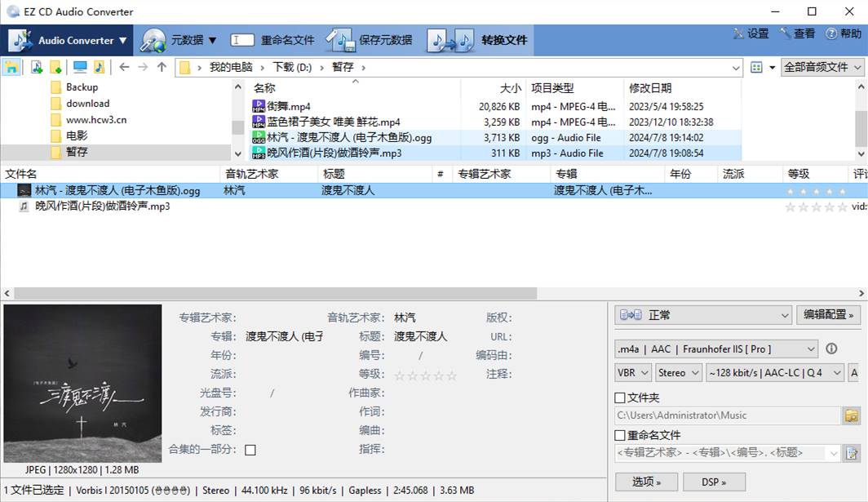Open the 元数据 metadata menu
Screen dimensions: 868x502
click(x=179, y=40)
